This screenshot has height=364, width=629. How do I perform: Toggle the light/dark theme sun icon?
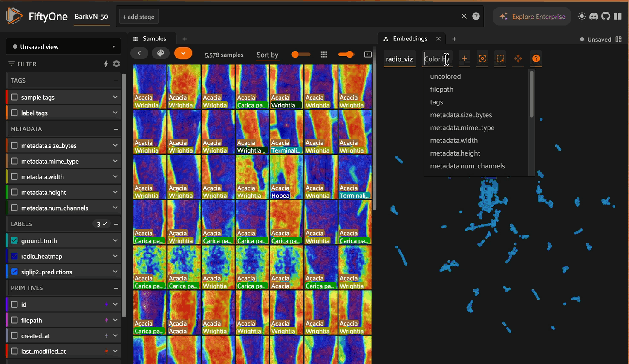582,17
